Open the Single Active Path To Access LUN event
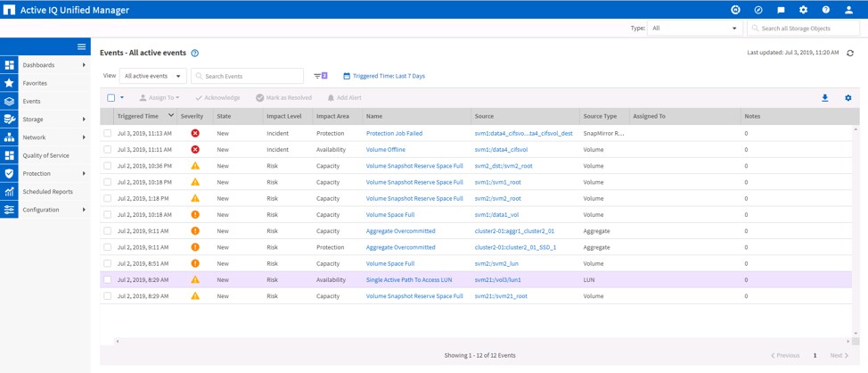Viewport: 868px width, 373px height. 408,280
